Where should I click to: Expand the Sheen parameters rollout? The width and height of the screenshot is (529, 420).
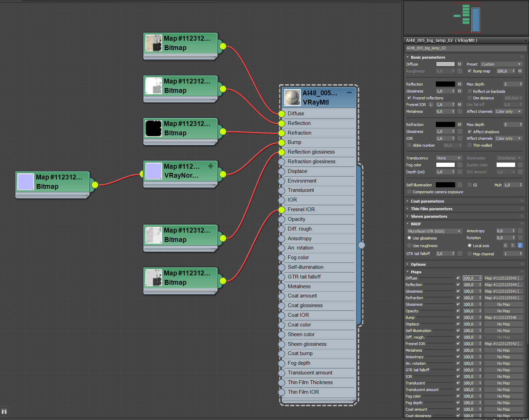coord(429,216)
